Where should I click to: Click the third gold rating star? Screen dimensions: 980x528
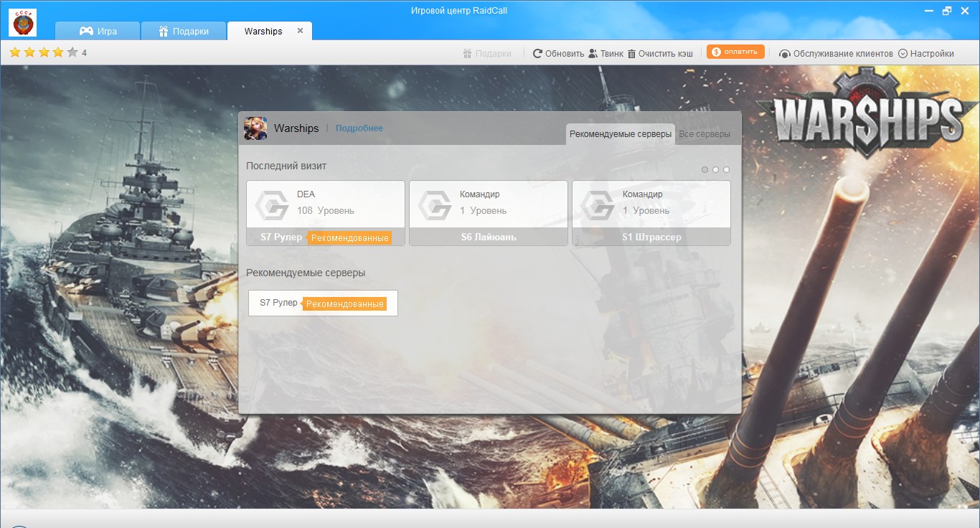coord(44,52)
